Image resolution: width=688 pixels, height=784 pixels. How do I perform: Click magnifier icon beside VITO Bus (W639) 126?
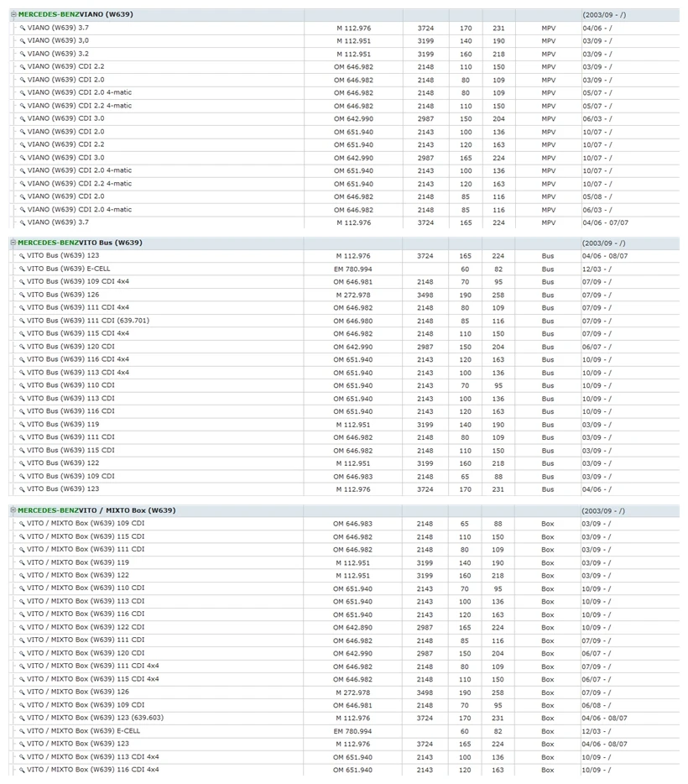[22, 295]
